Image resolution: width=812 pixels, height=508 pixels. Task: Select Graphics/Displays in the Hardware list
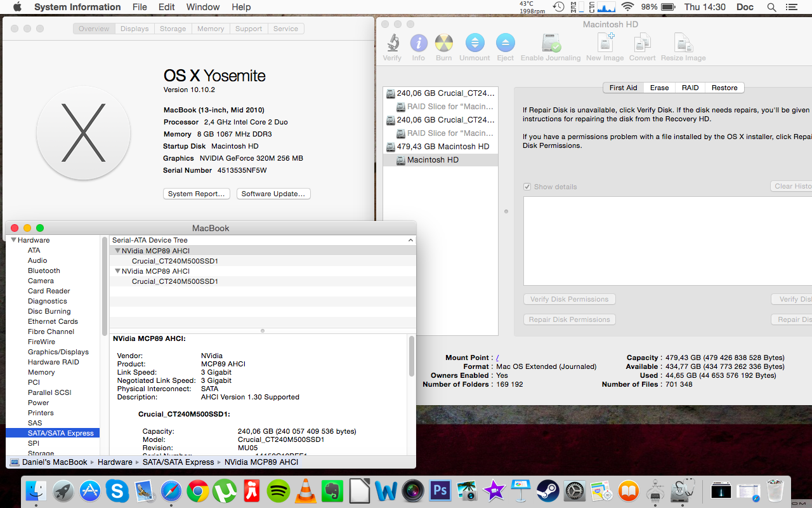pyautogui.click(x=58, y=352)
